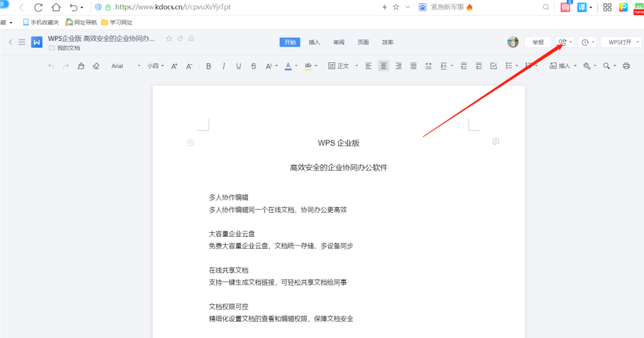
Task: Open the version history clock button
Action: (588, 42)
